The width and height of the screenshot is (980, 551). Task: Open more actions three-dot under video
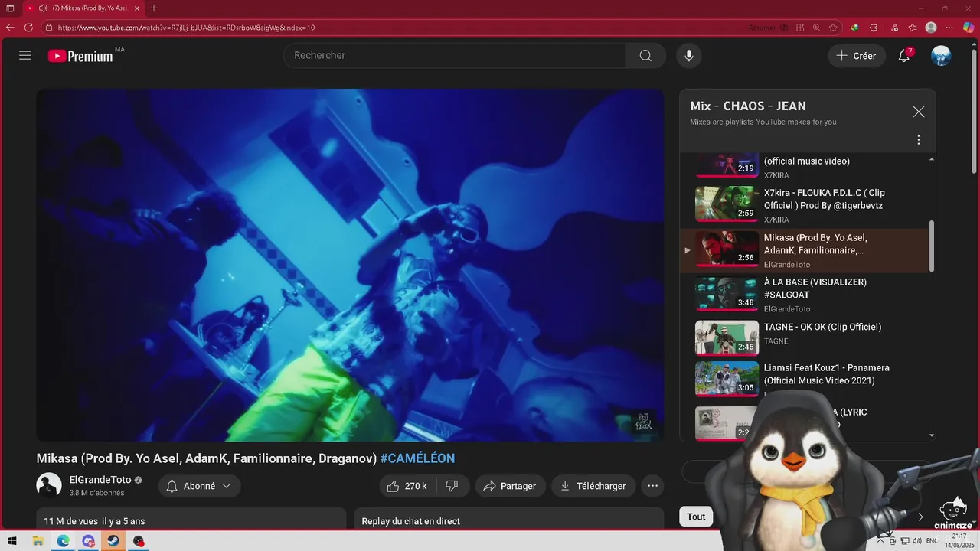click(x=652, y=486)
